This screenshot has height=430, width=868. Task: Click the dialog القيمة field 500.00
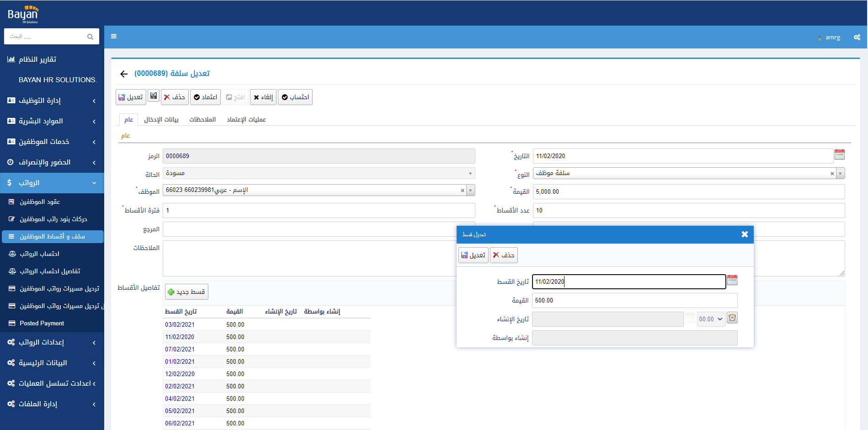click(635, 300)
